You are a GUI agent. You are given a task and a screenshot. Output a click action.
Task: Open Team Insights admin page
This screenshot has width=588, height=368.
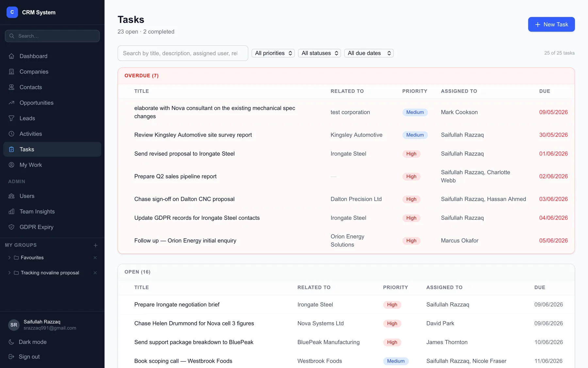tap(52, 212)
